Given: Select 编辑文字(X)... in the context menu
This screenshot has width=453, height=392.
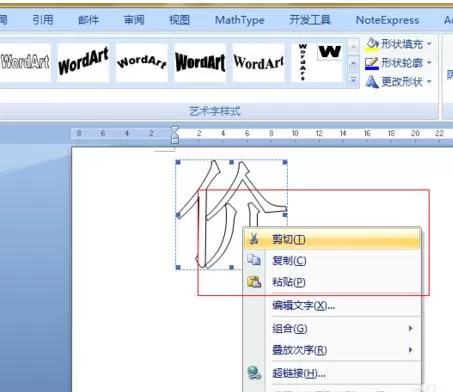Looking at the screenshot, I should point(332,305).
